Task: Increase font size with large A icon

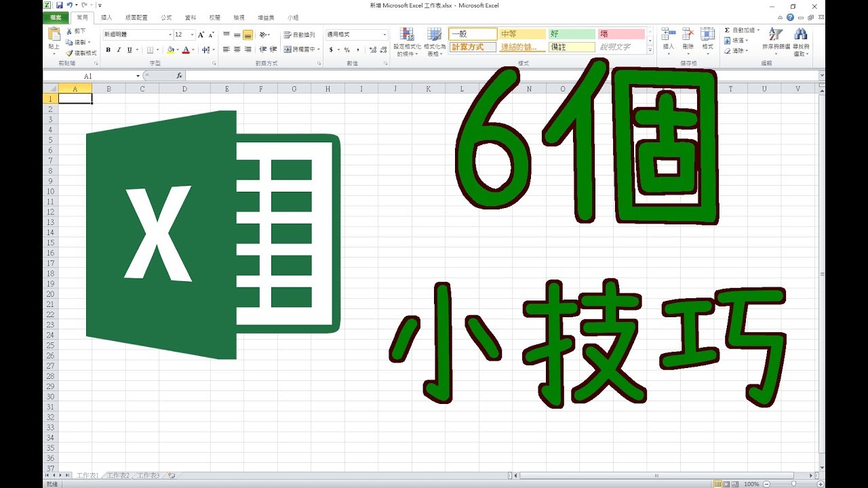Action: [201, 35]
